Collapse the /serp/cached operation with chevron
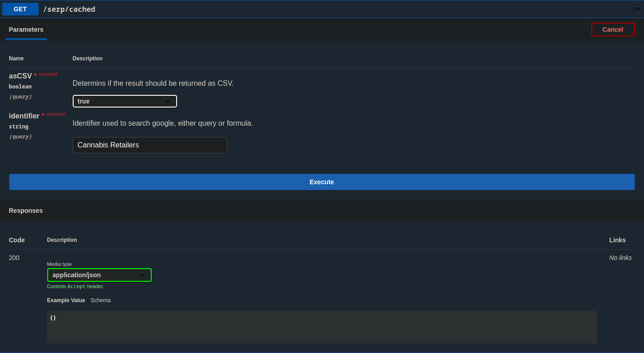Screen dimensions: 644x353 pos(637,9)
